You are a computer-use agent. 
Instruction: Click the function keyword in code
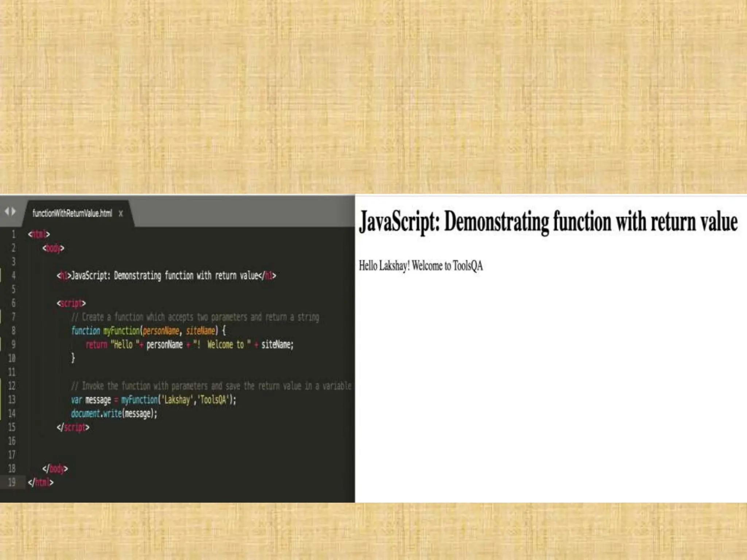pos(85,331)
